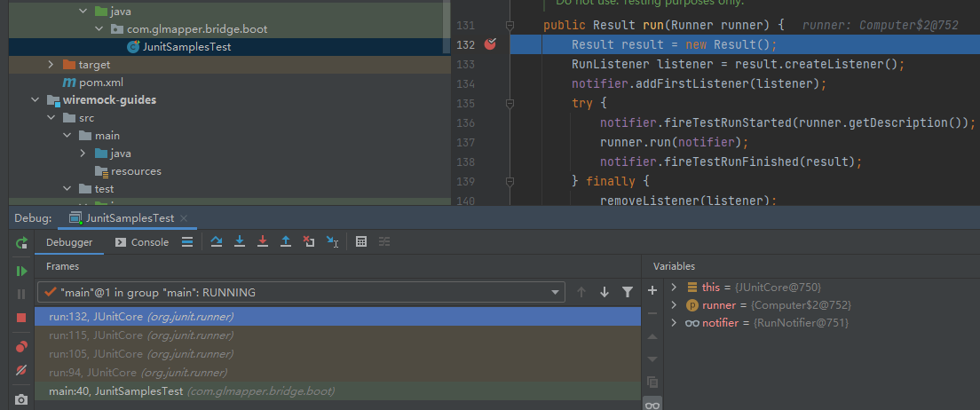
Task: Click the Step Into button
Action: click(240, 242)
